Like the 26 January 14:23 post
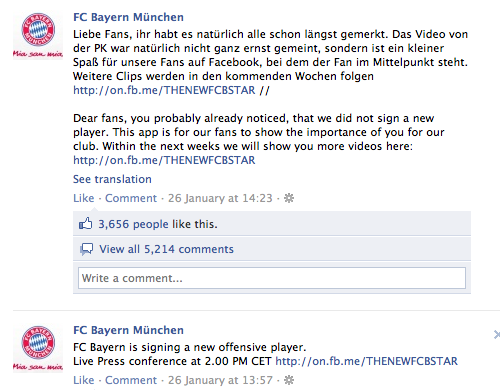Screen dimensions: 500x390 84,198
